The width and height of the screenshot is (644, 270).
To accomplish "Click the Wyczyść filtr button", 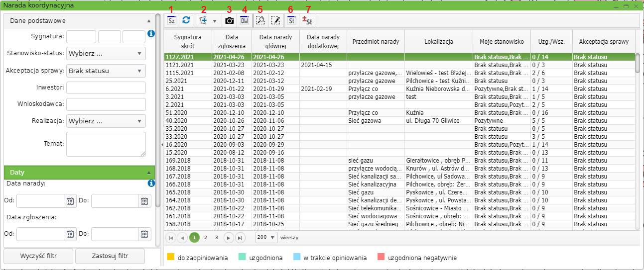I will point(39,256).
